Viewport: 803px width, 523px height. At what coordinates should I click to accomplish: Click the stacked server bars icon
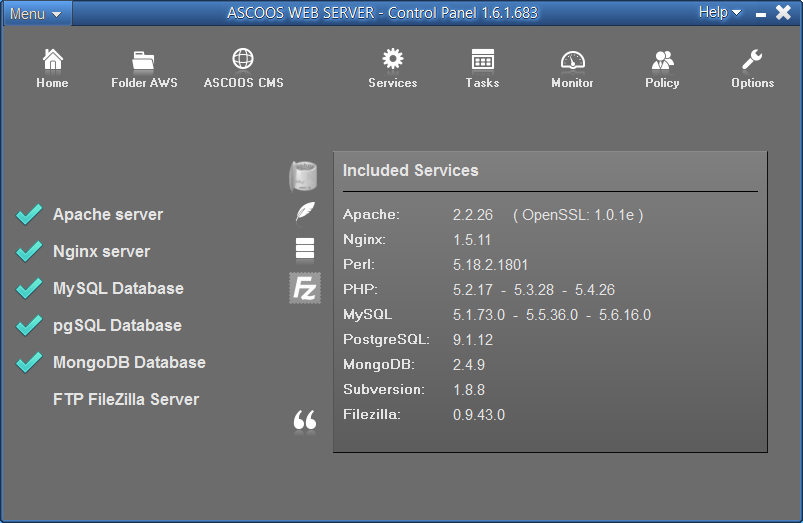pos(305,248)
